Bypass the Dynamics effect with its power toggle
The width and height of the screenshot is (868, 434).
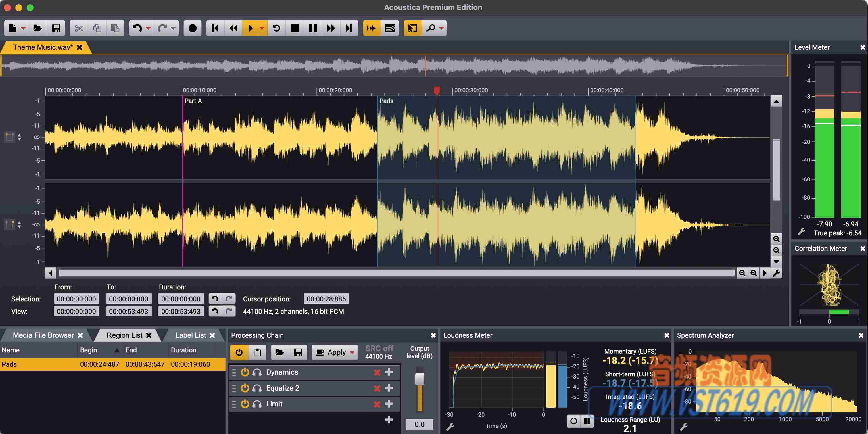coord(245,372)
